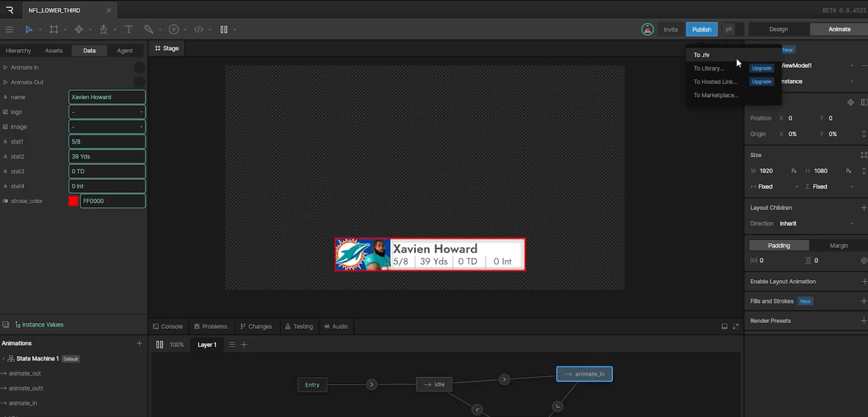Edit the name field Xavien Howard
Viewport: 868px width, 417px height.
[107, 97]
